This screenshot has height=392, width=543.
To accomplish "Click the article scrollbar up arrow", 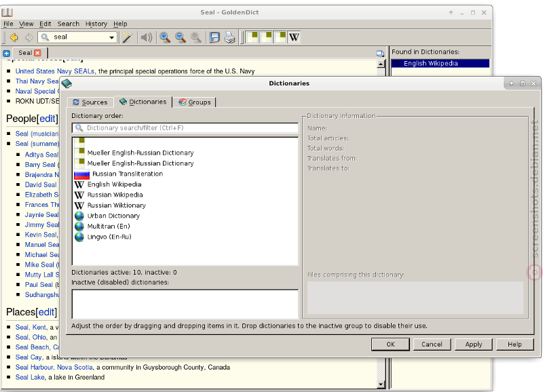I will (x=381, y=64).
